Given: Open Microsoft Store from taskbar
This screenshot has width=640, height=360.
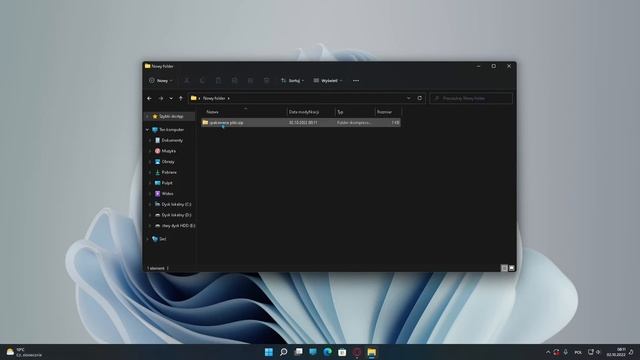Looking at the screenshot, I should point(342,352).
